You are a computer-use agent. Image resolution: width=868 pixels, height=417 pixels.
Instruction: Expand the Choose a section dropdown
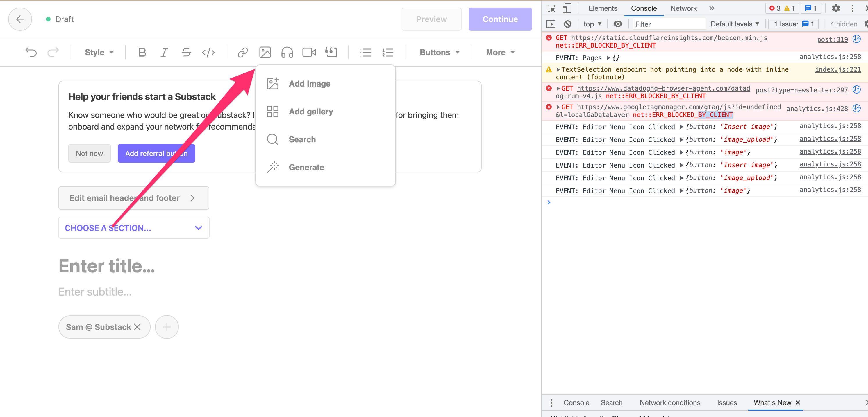pyautogui.click(x=134, y=228)
